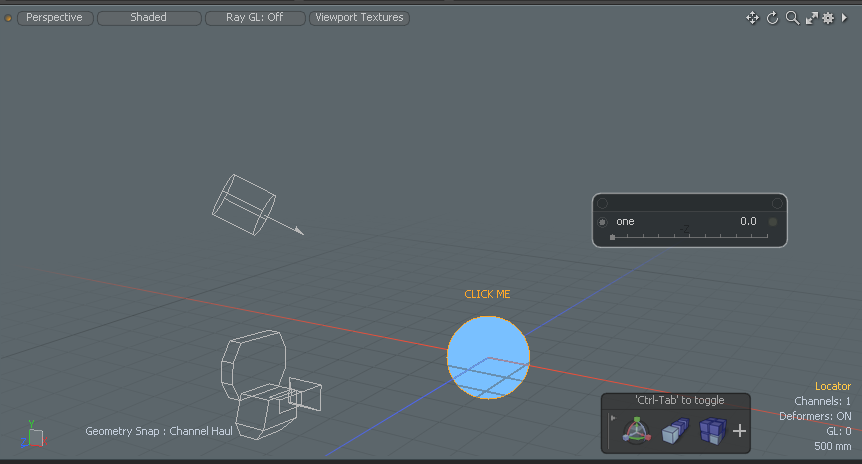Click the stacked blue cubes icon
The width and height of the screenshot is (862, 464).
711,431
